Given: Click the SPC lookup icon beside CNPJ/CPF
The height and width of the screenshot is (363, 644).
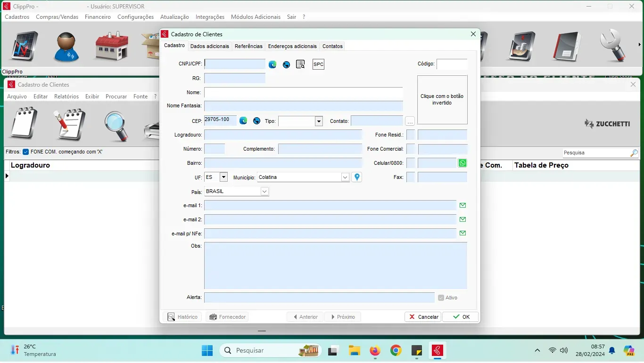Looking at the screenshot, I should (318, 65).
